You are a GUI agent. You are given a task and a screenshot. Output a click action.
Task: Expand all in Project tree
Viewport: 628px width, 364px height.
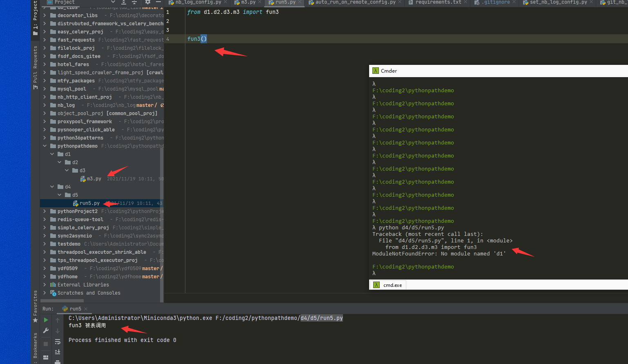pyautogui.click(x=123, y=2)
